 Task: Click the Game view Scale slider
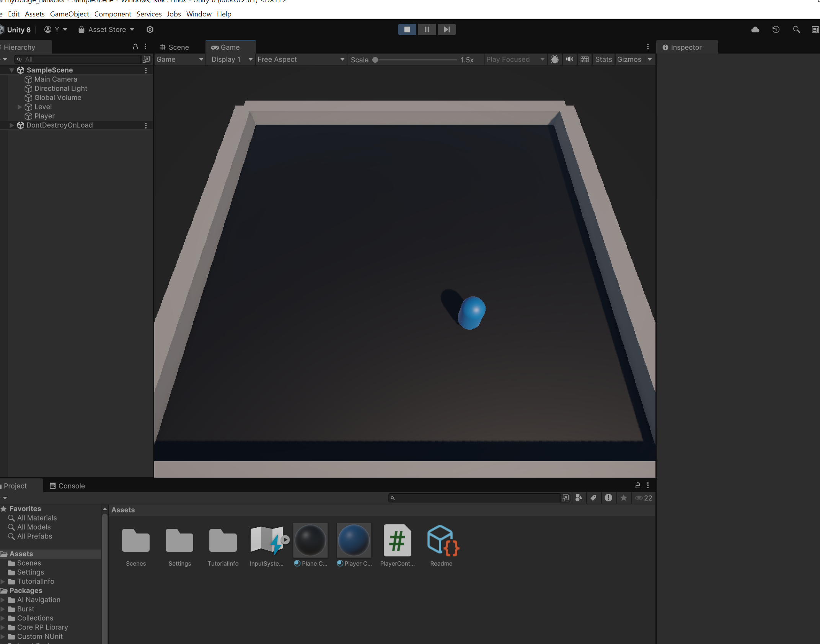click(x=416, y=60)
